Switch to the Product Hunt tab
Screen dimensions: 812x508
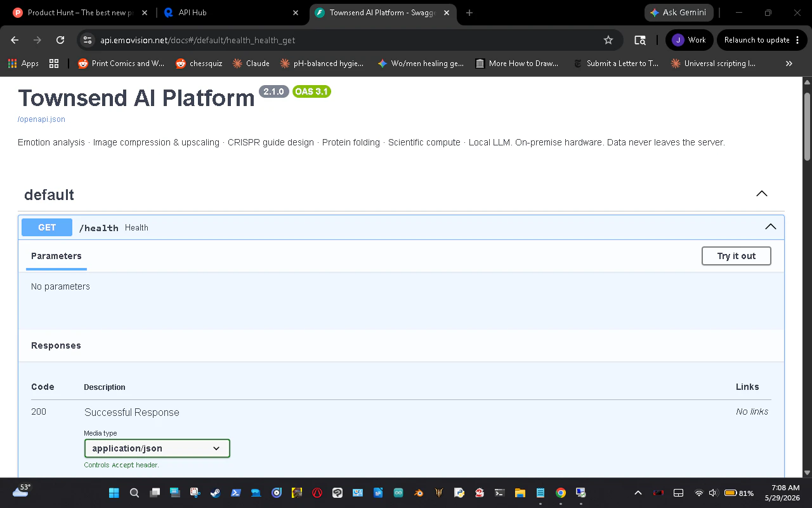(x=79, y=13)
